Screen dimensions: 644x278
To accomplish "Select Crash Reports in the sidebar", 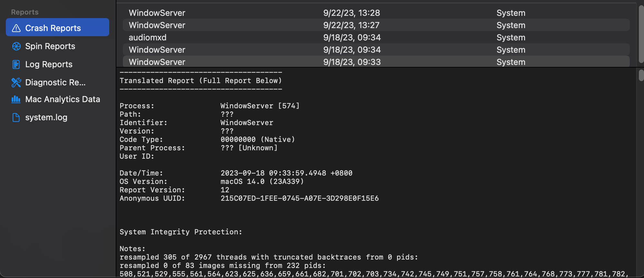I will pos(58,27).
